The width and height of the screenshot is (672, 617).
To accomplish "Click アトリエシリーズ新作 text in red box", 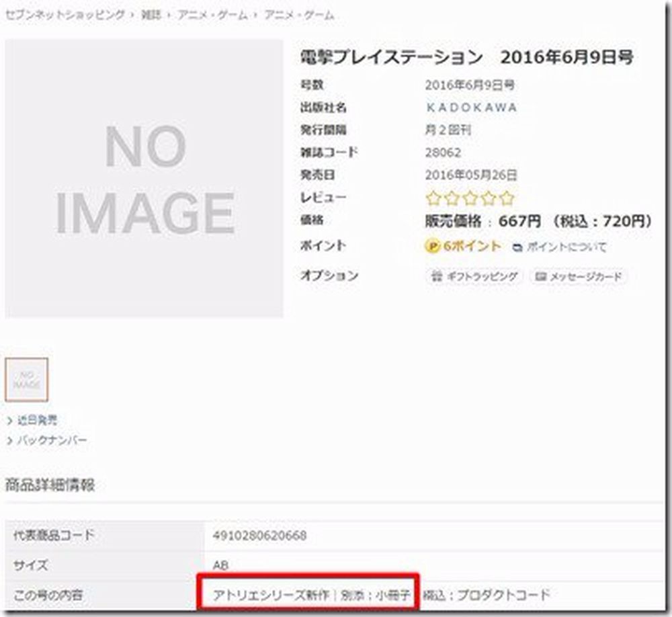I will coord(272,595).
